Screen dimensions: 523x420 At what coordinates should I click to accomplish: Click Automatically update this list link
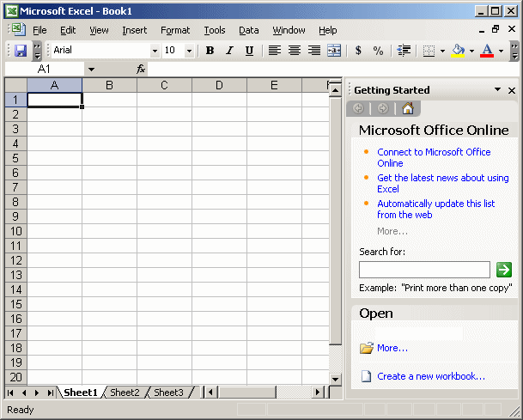point(436,209)
